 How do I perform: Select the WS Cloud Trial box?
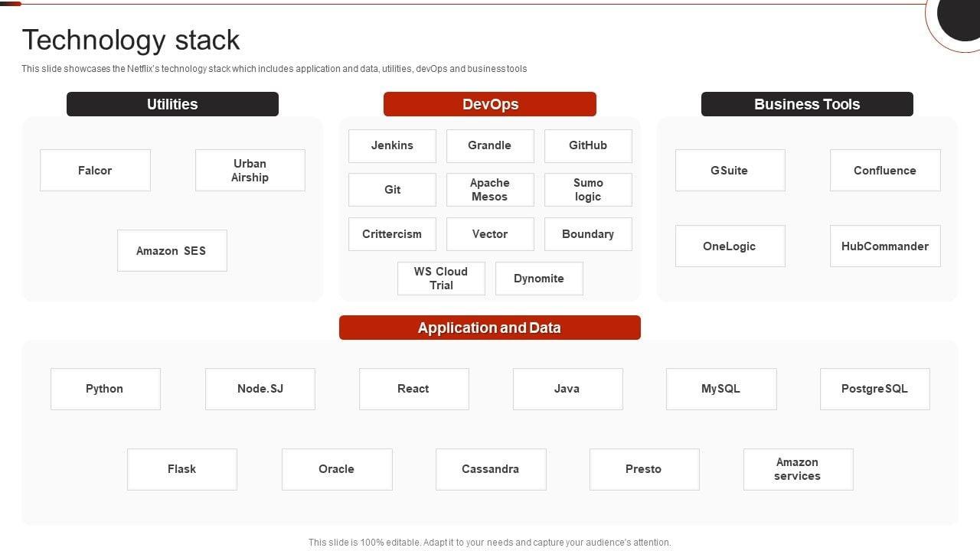(x=441, y=279)
